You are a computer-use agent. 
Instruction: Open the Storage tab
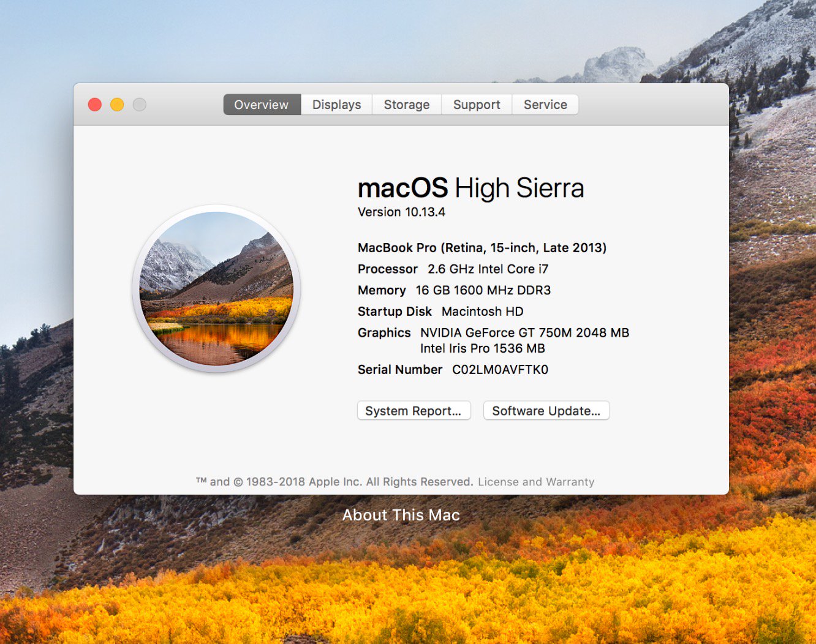click(407, 105)
